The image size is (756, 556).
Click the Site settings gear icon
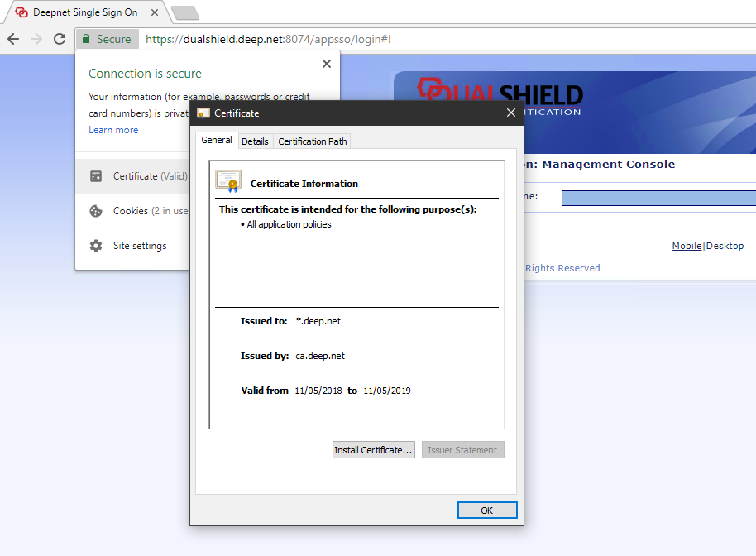pyautogui.click(x=96, y=246)
